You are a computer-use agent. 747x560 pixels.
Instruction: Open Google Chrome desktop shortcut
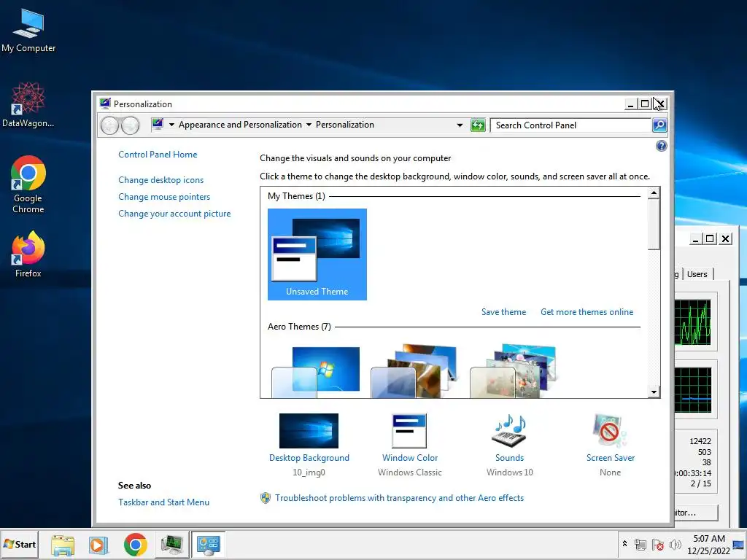(28, 184)
